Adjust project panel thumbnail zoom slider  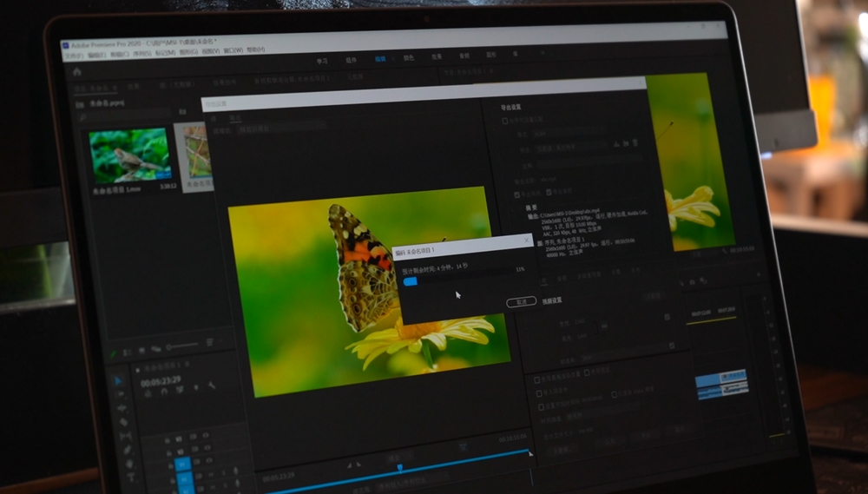pyautogui.click(x=182, y=346)
